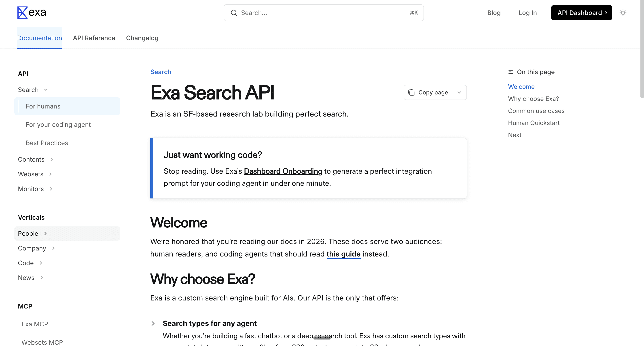This screenshot has width=644, height=346.
Task: Jump to Common use cases section
Action: point(536,111)
